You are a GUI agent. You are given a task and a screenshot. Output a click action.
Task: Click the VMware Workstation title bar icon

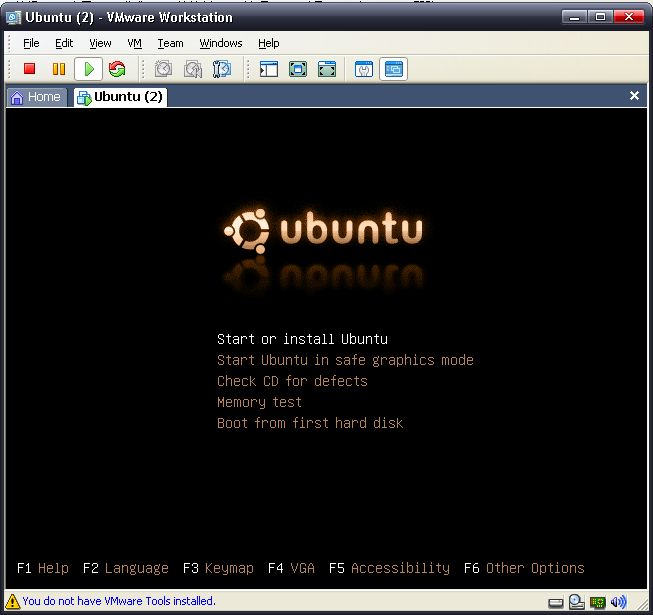(13, 17)
